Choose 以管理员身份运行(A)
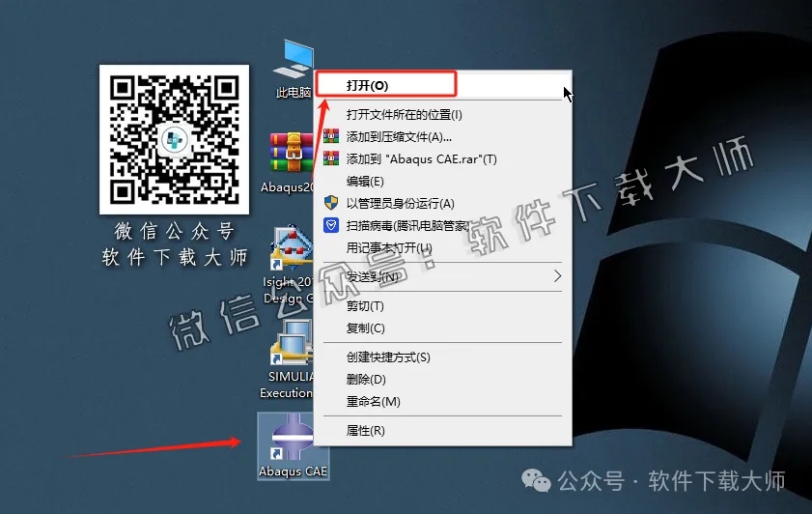The width and height of the screenshot is (812, 514). [443, 204]
